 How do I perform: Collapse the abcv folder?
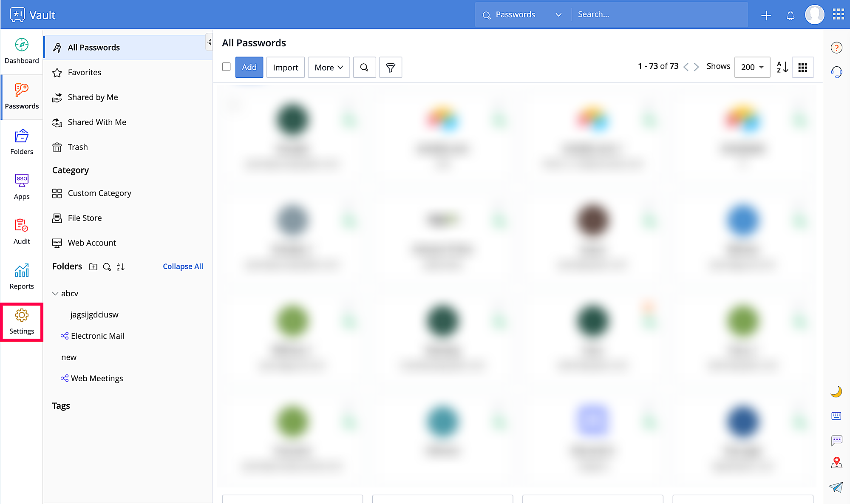click(55, 294)
